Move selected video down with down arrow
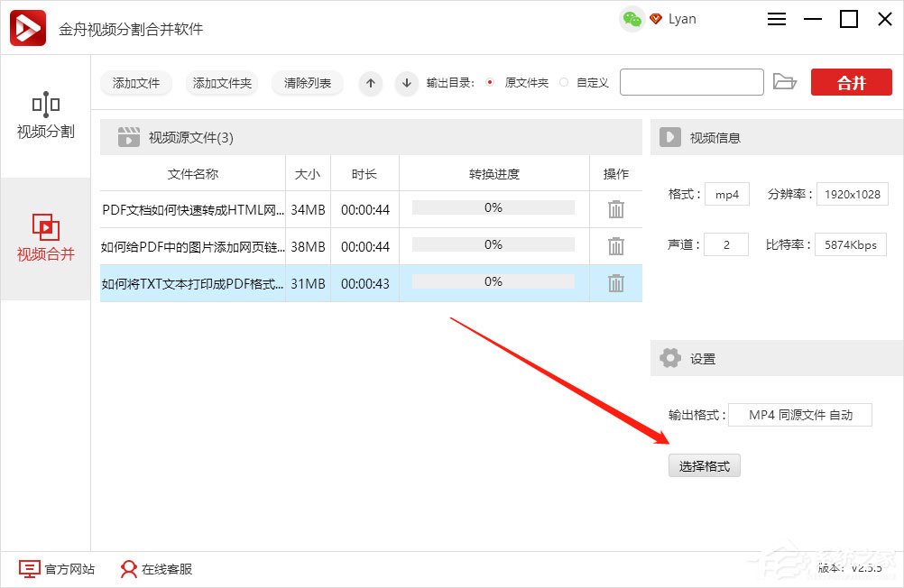This screenshot has width=904, height=588. (405, 83)
